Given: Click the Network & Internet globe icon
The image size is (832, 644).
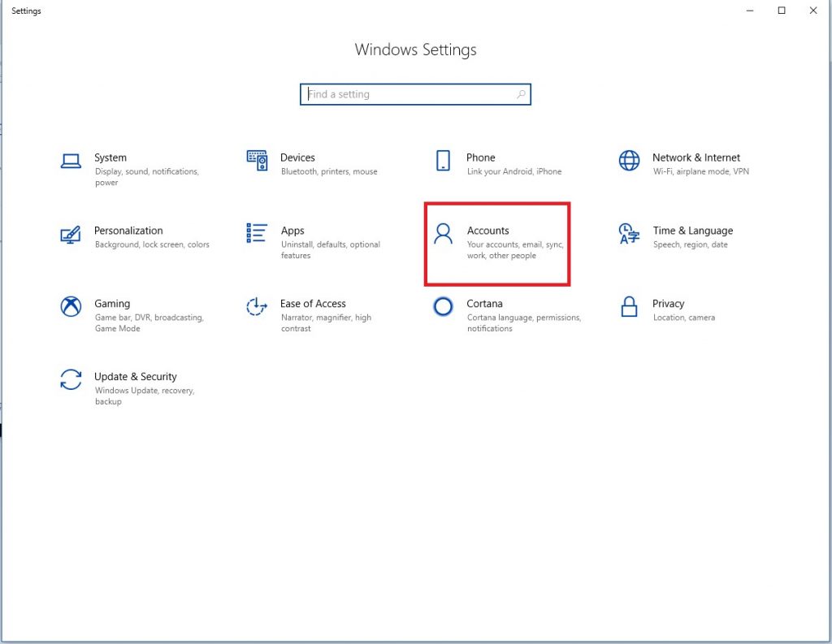Looking at the screenshot, I should click(x=630, y=160).
